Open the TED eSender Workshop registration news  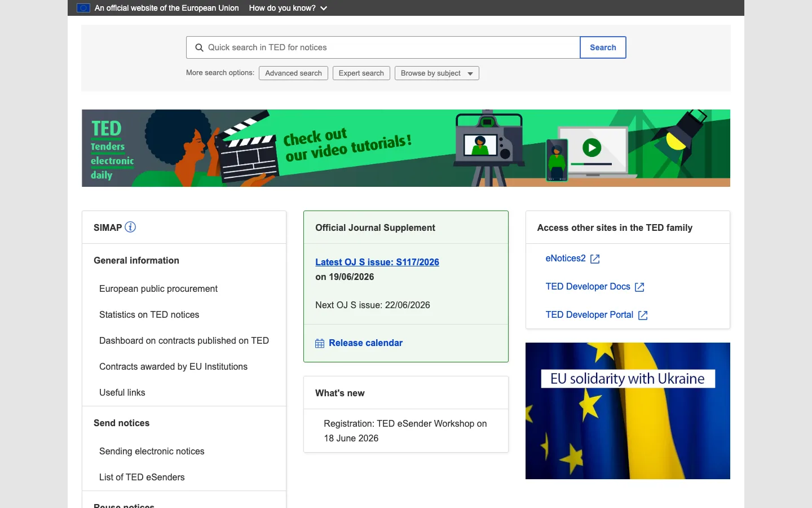(x=405, y=431)
